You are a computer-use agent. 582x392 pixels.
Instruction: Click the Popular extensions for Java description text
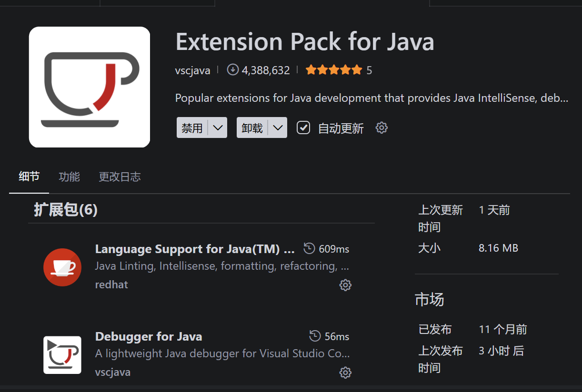pyautogui.click(x=372, y=98)
